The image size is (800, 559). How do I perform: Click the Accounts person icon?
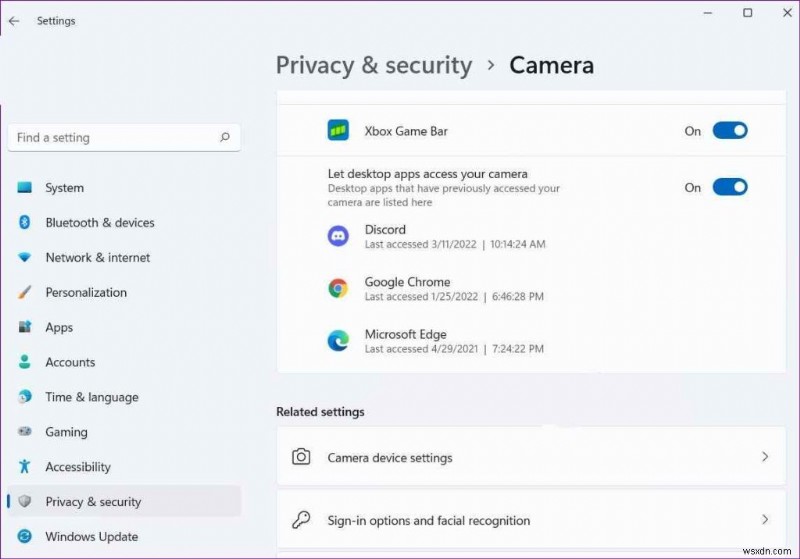(x=24, y=362)
